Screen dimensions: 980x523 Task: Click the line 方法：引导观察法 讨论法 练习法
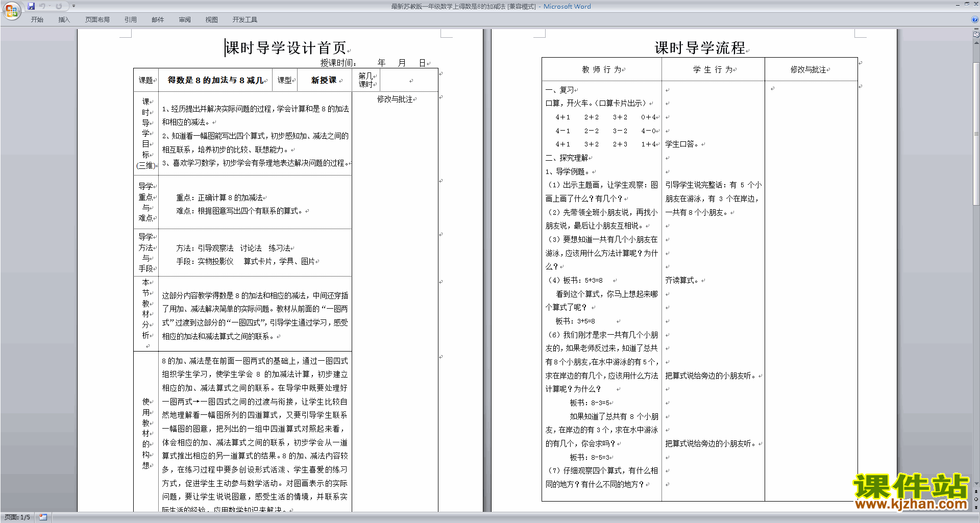point(233,248)
